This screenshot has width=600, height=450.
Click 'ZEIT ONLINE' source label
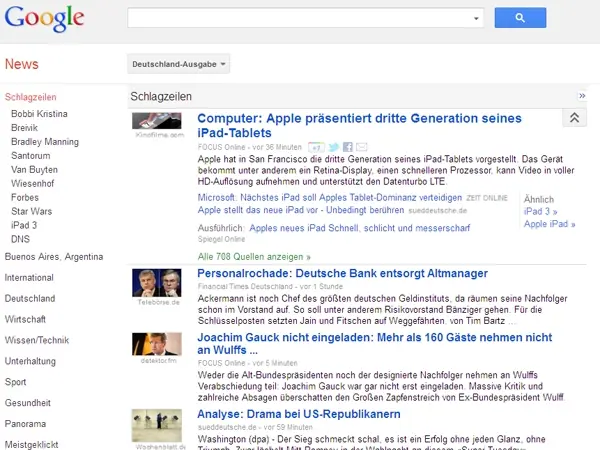(487, 198)
